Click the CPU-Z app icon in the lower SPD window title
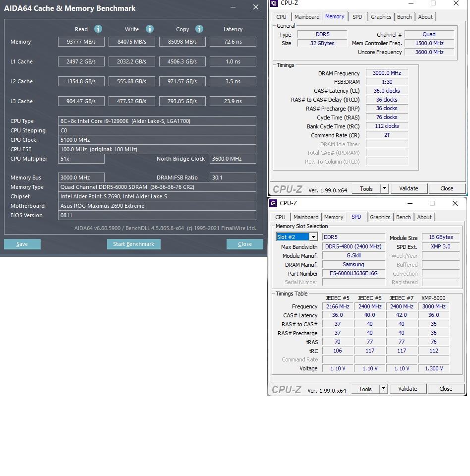470x476 pixels. tap(273, 203)
